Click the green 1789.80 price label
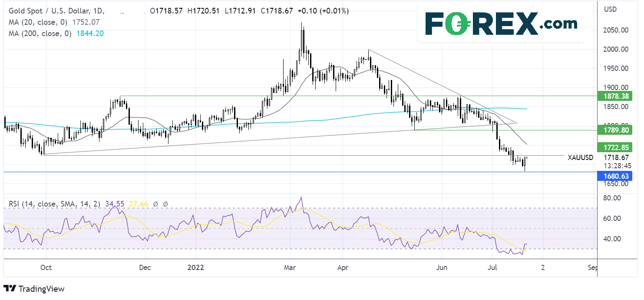 614,130
